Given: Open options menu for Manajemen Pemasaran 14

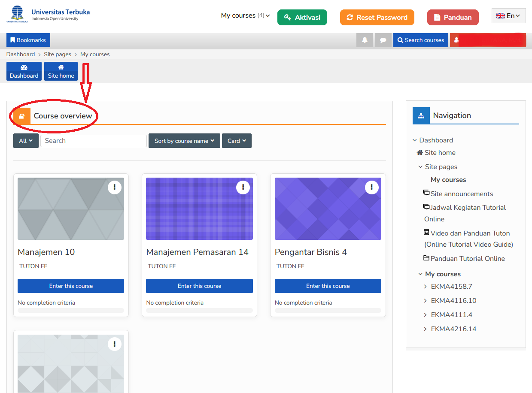Looking at the screenshot, I should coord(243,187).
